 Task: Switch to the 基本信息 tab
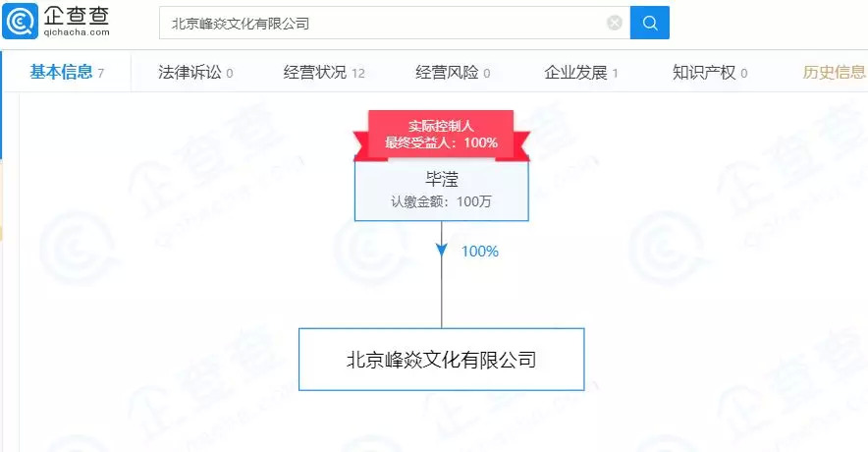click(x=61, y=72)
